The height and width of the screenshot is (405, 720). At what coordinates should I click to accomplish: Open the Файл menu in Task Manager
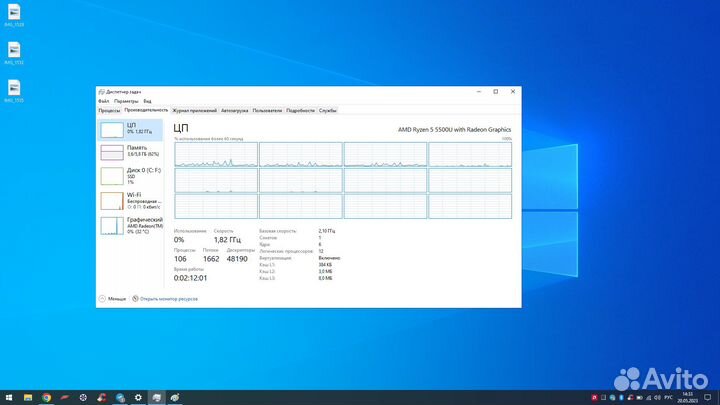(103, 101)
